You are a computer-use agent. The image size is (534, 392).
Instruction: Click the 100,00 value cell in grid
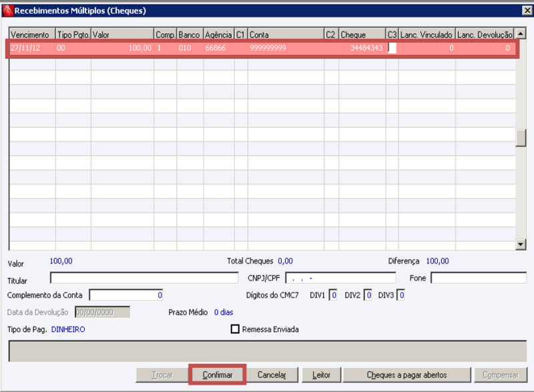(122, 48)
